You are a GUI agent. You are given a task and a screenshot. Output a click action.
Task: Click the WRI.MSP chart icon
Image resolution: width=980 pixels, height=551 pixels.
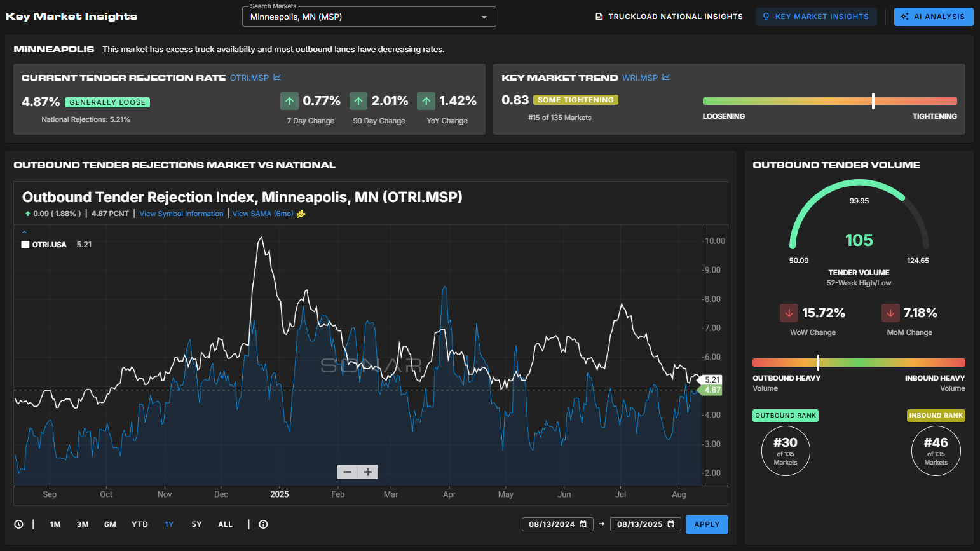666,78
